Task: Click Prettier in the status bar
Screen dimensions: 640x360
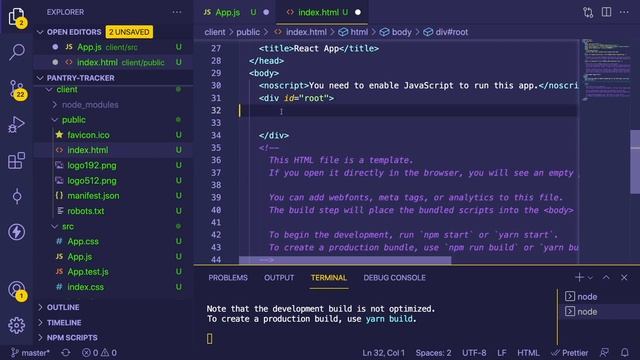Action: tap(569, 353)
